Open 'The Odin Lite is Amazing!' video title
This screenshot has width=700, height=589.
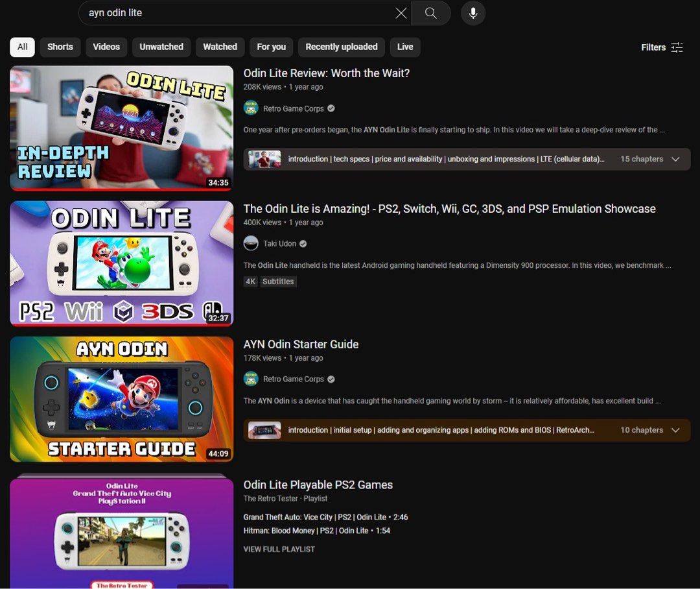(x=449, y=209)
